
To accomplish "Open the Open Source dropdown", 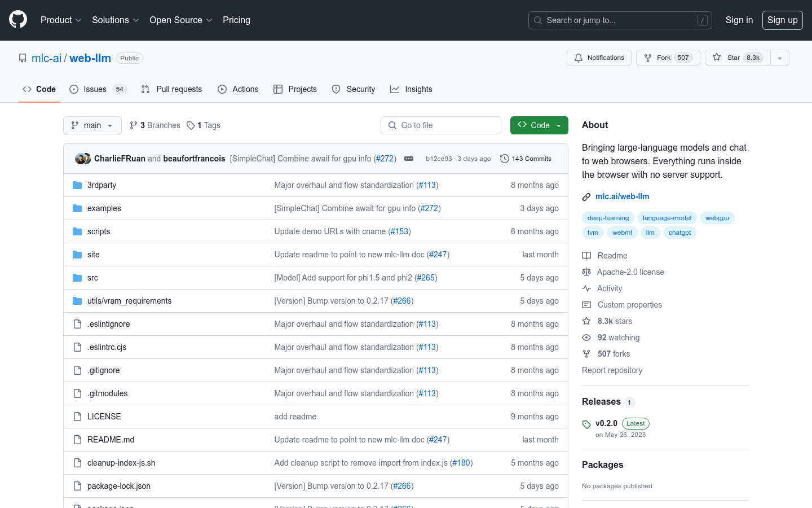I will (x=180, y=20).
